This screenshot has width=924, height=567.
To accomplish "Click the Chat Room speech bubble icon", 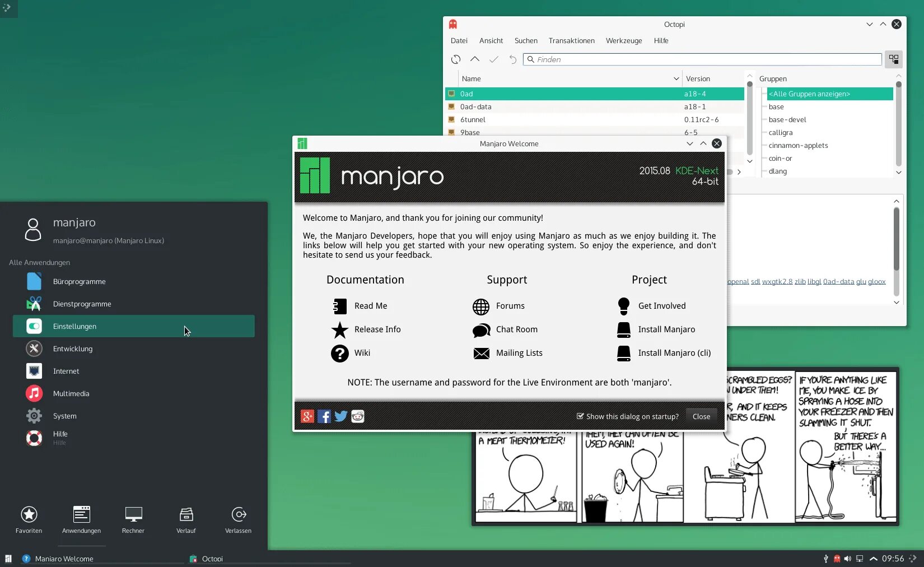I will 481,331.
